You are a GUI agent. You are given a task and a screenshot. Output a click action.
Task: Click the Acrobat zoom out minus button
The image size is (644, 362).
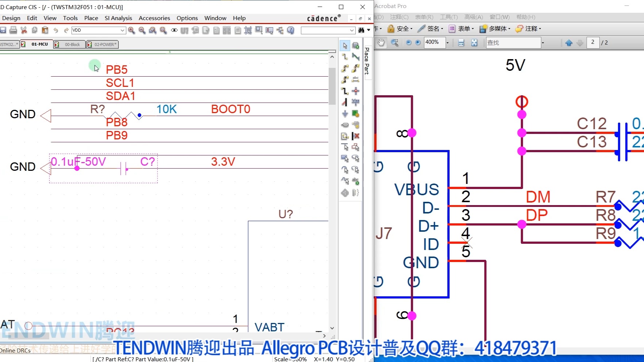(409, 43)
